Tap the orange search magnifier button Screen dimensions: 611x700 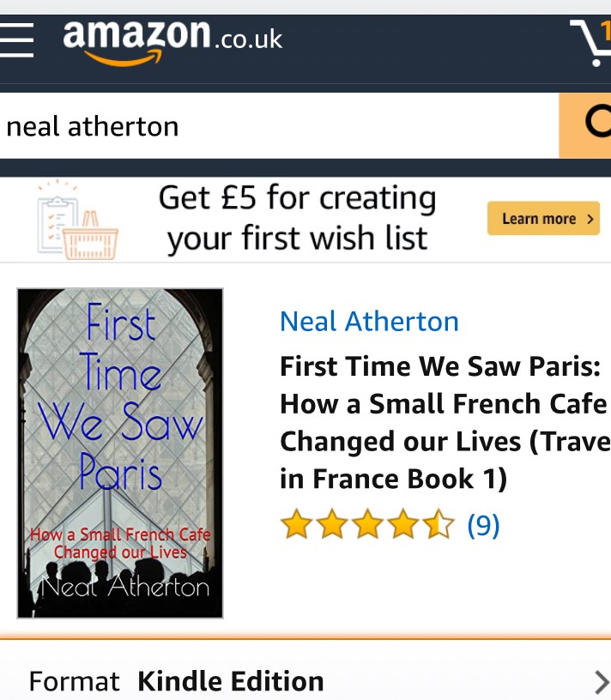point(585,125)
